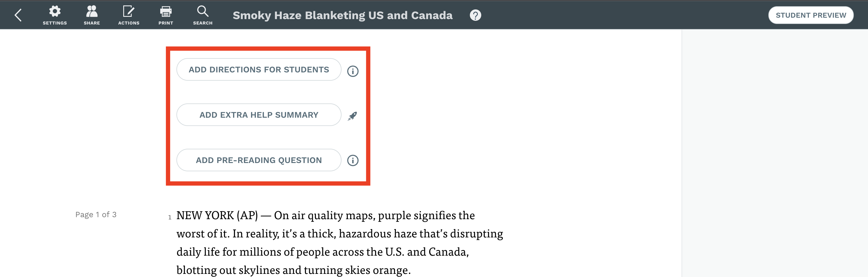Select paragraph number 1 marker
This screenshot has height=277, width=868.
tap(170, 218)
